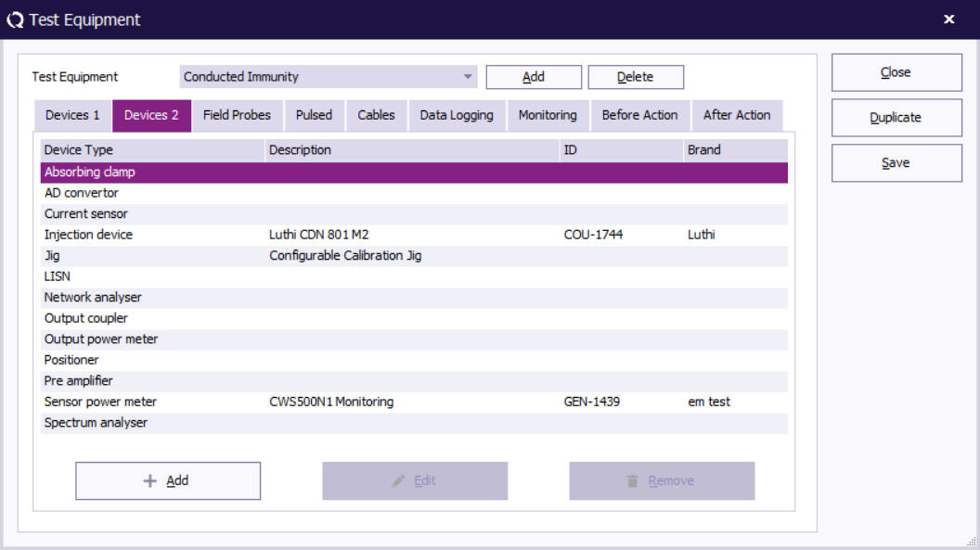Screen dimensions: 980x550
Task: Switch to the Devices 1 tab
Action: pos(72,116)
